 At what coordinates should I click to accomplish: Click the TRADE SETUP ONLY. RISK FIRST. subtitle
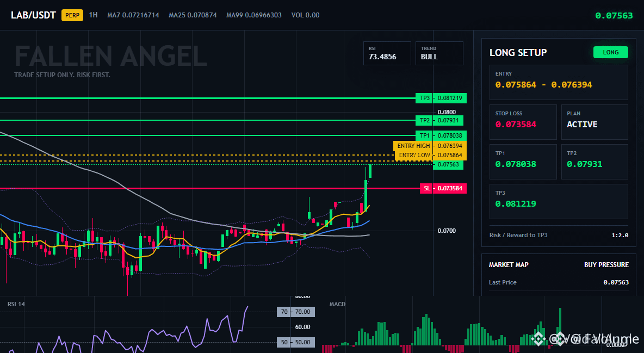(62, 75)
